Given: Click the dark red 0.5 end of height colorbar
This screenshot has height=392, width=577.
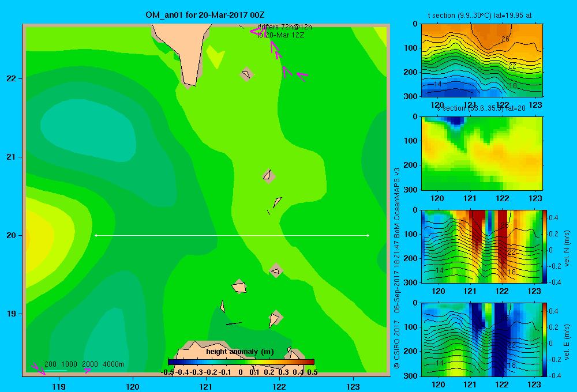Looking at the screenshot, I should pyautogui.click(x=311, y=362).
